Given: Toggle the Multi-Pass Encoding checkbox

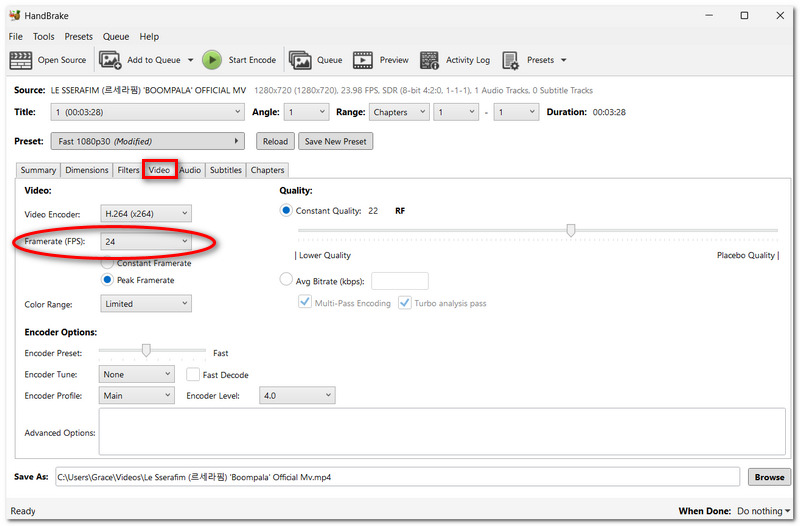Looking at the screenshot, I should point(305,302).
